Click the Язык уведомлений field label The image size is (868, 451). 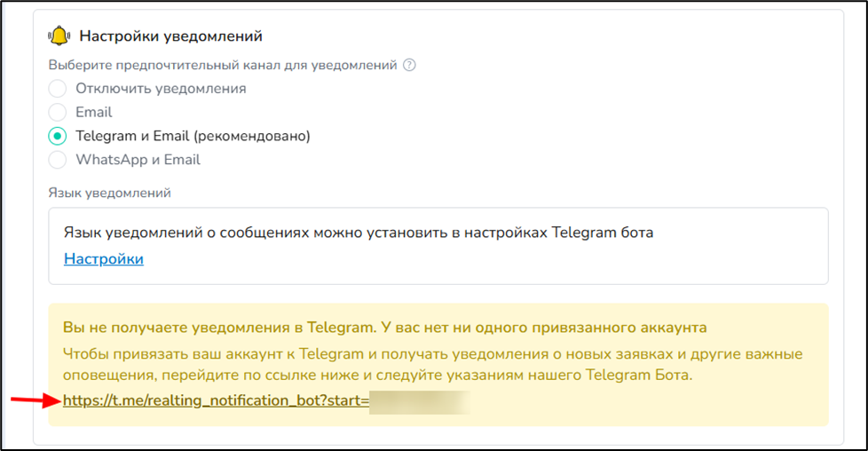[109, 193]
